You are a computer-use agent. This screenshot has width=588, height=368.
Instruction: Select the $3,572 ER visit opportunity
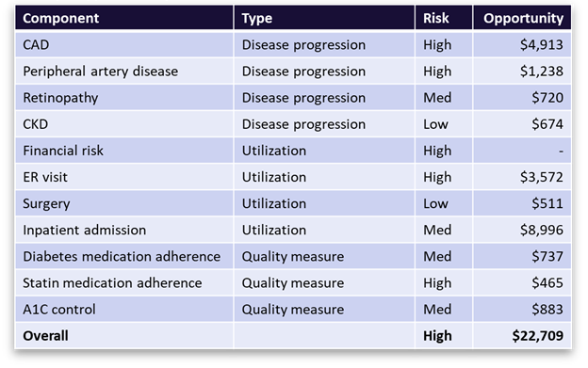pyautogui.click(x=522, y=177)
